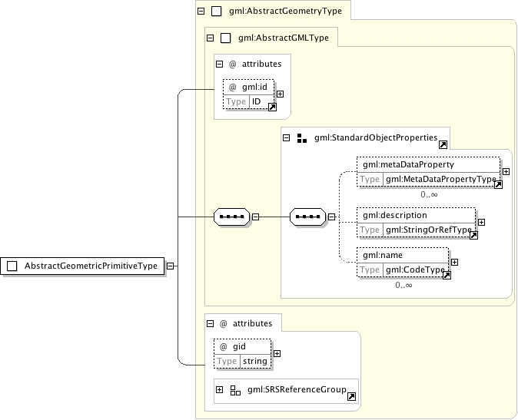The height and width of the screenshot is (420, 518).
Task: Expand gml:metaDataProperty element
Action: 506,171
